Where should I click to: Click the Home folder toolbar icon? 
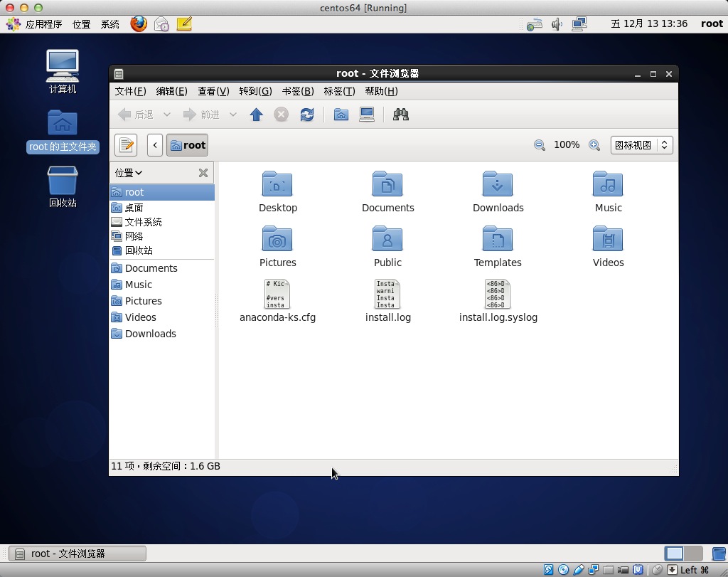(341, 115)
